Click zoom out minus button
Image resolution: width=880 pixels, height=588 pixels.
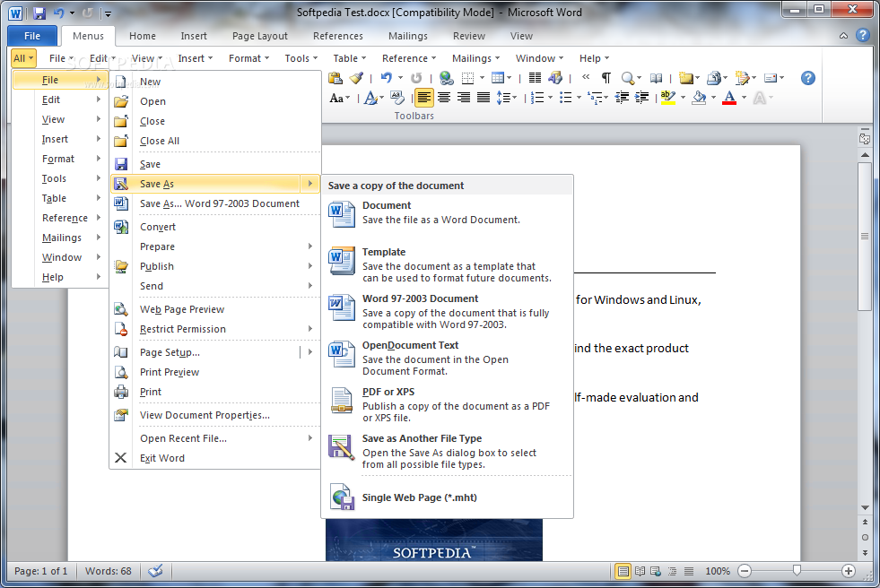click(745, 571)
